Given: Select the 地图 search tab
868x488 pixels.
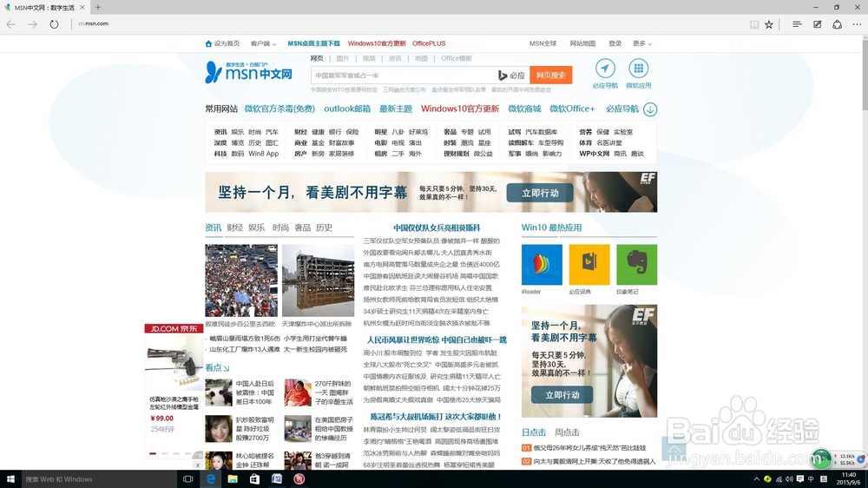Looking at the screenshot, I should point(421,58).
